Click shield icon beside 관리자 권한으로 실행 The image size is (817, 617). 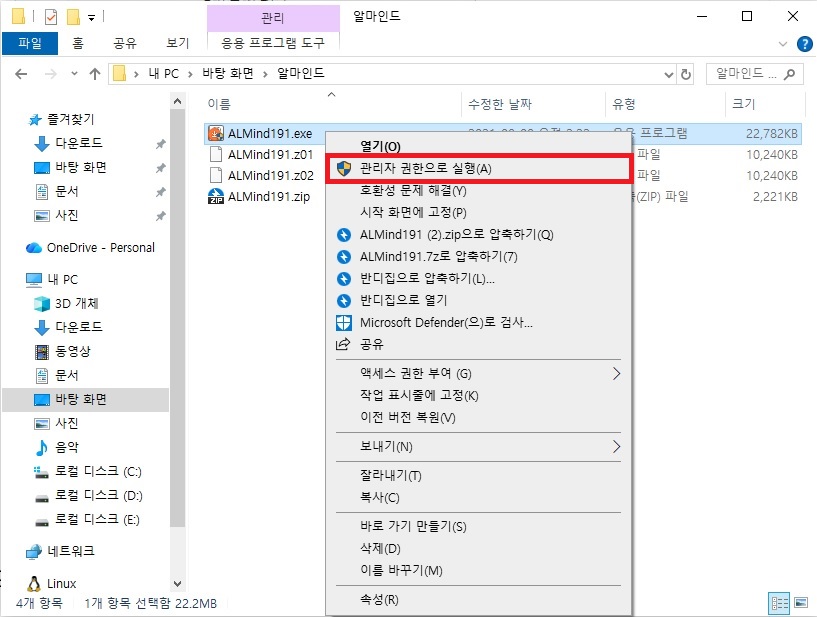[x=344, y=168]
